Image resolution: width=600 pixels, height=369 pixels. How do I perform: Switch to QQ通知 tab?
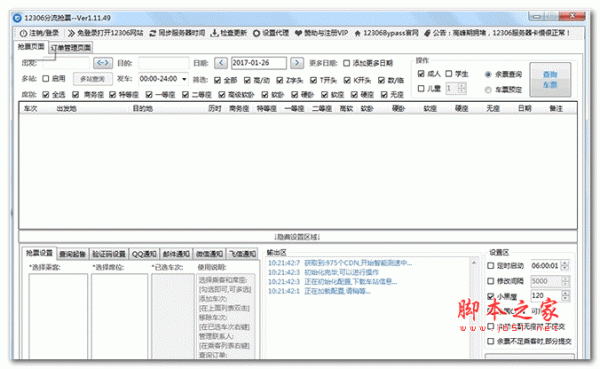pos(144,254)
